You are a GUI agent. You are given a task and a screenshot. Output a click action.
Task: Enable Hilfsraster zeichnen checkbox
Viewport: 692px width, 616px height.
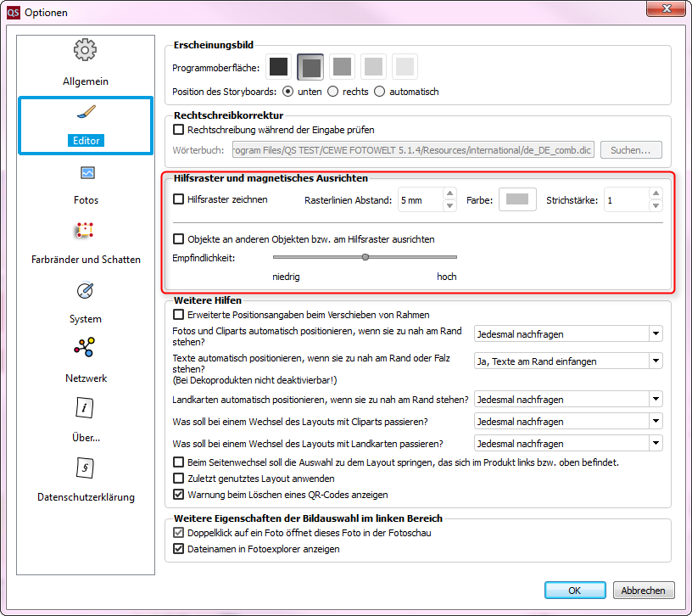point(178,199)
